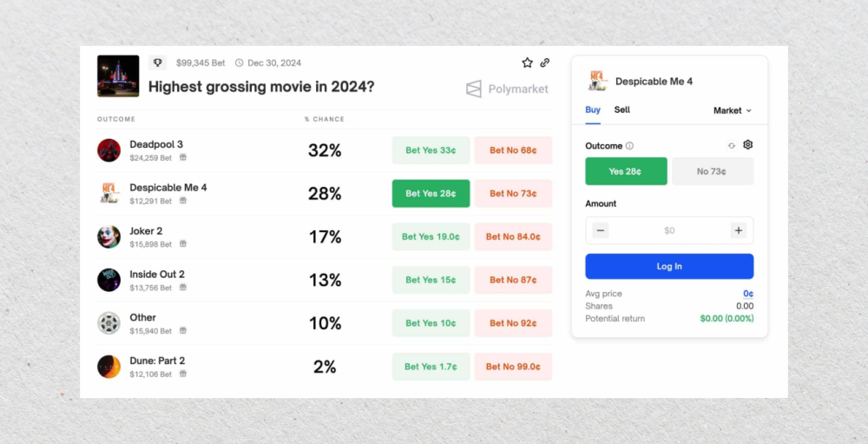Toggle Bet Yes 28¢ for Despicable Me 4
Image resolution: width=868 pixels, height=444 pixels.
pos(431,194)
